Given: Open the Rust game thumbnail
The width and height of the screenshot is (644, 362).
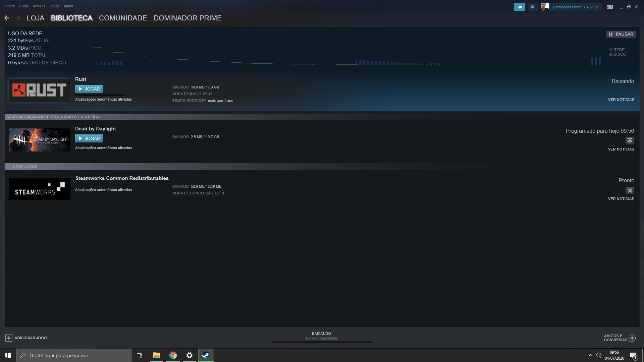Looking at the screenshot, I should 40,90.
